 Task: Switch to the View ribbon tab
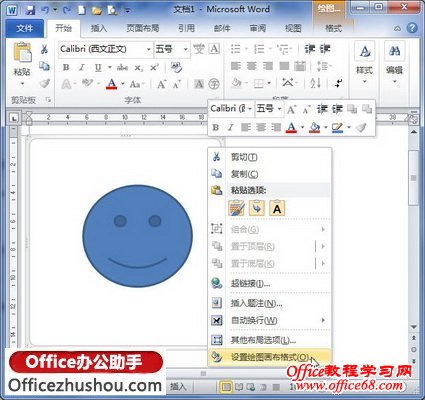click(x=293, y=29)
